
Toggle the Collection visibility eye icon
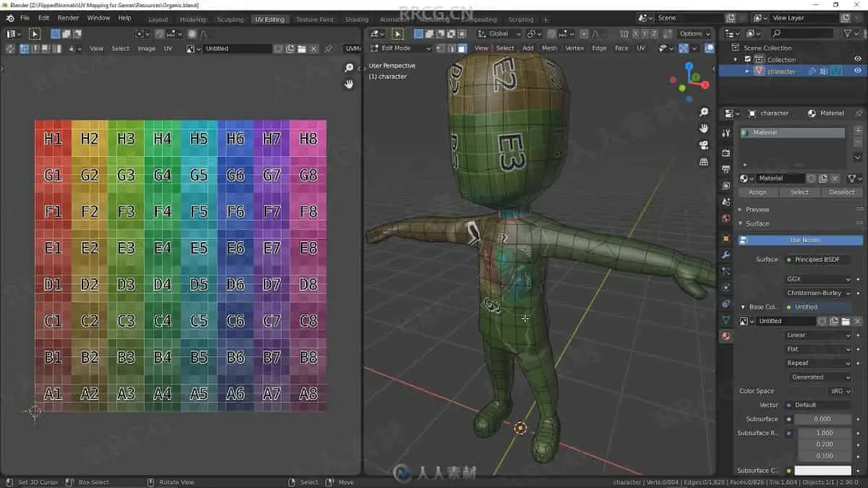(x=858, y=59)
